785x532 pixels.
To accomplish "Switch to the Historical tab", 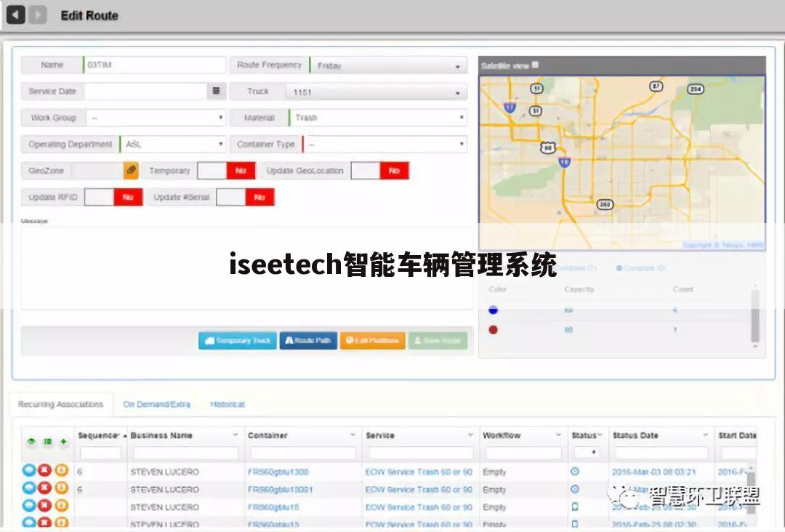I will tap(228, 404).
